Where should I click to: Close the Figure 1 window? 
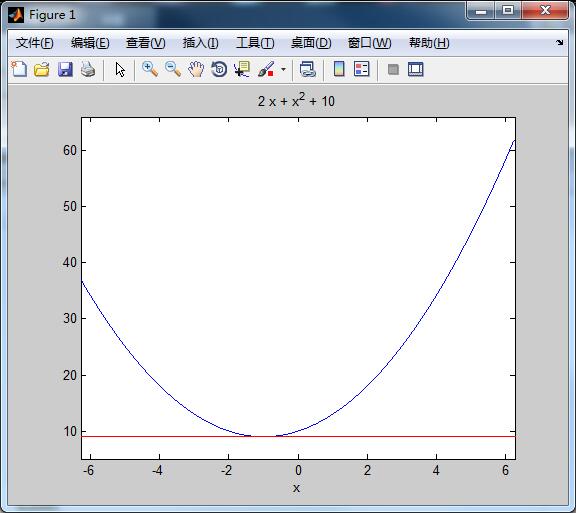[545, 11]
